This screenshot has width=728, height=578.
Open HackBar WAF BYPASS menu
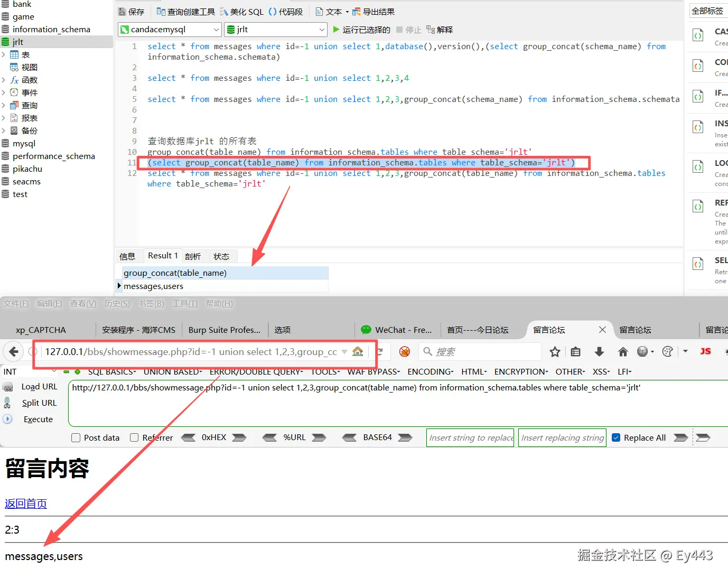pyautogui.click(x=374, y=372)
